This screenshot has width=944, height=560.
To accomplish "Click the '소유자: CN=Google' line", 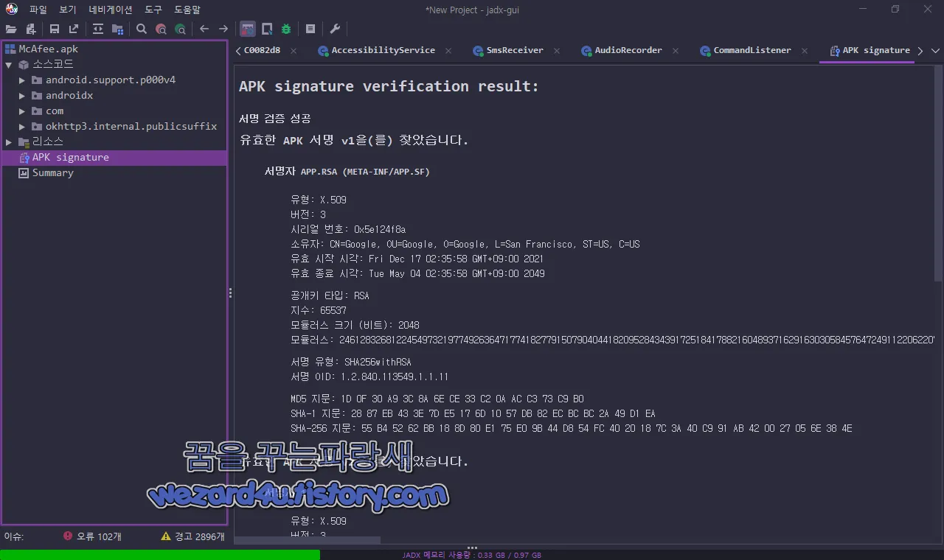I will tap(465, 244).
